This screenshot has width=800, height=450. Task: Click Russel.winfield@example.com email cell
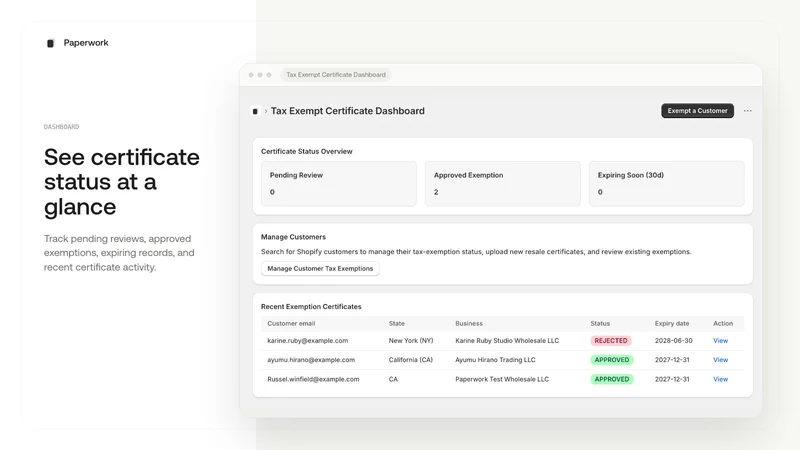click(x=313, y=380)
